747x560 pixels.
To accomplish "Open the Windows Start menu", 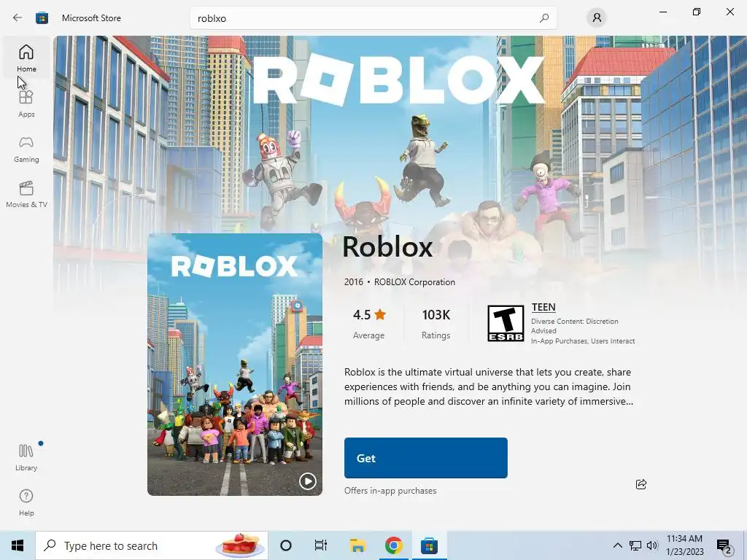I will point(18,545).
